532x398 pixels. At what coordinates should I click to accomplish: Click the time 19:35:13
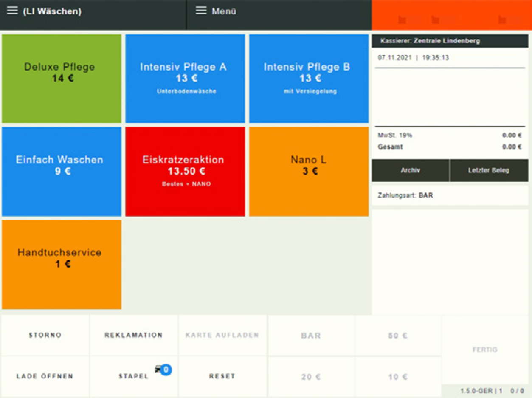[436, 58]
